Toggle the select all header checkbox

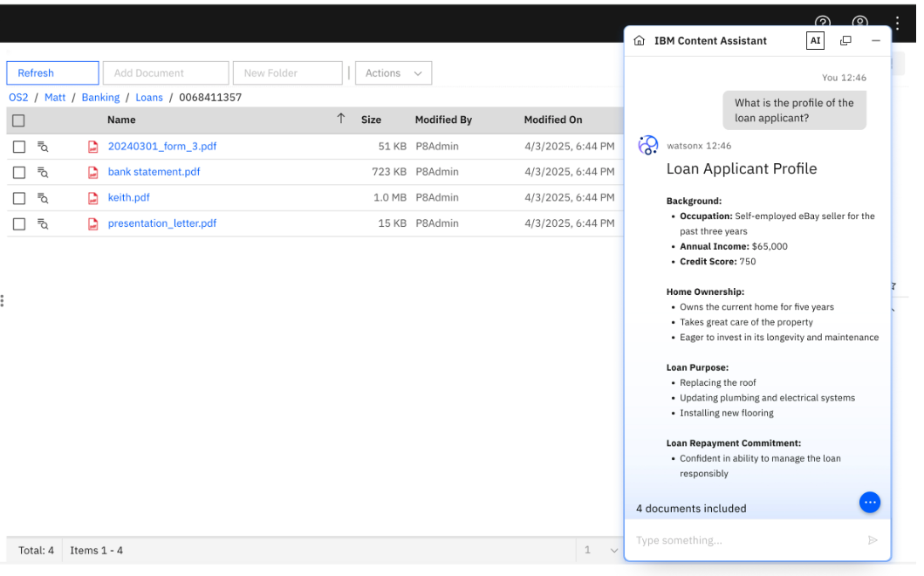pyautogui.click(x=19, y=120)
